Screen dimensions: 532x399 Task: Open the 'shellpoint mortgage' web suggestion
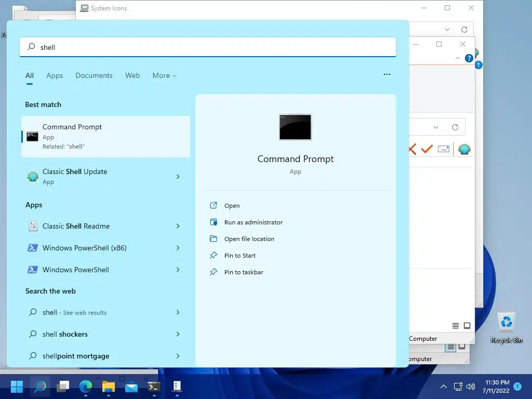[x=105, y=356]
